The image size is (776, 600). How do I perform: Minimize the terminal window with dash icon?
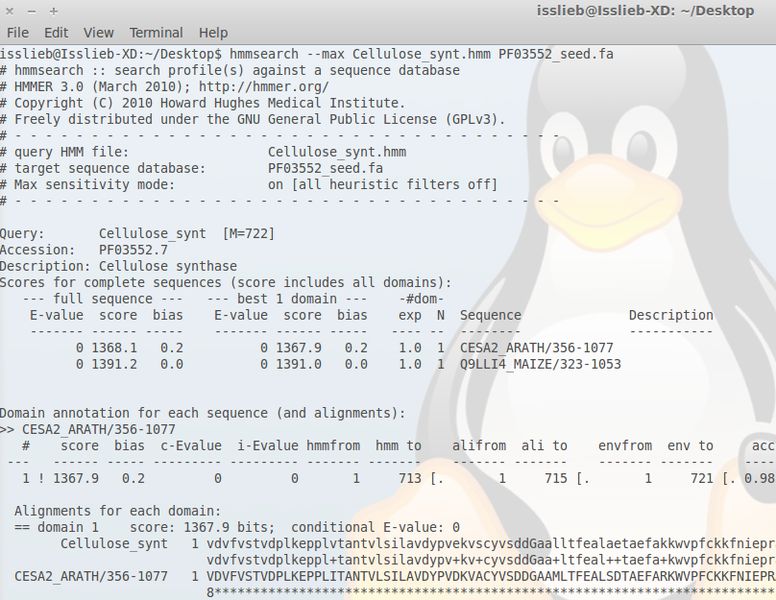click(31, 11)
